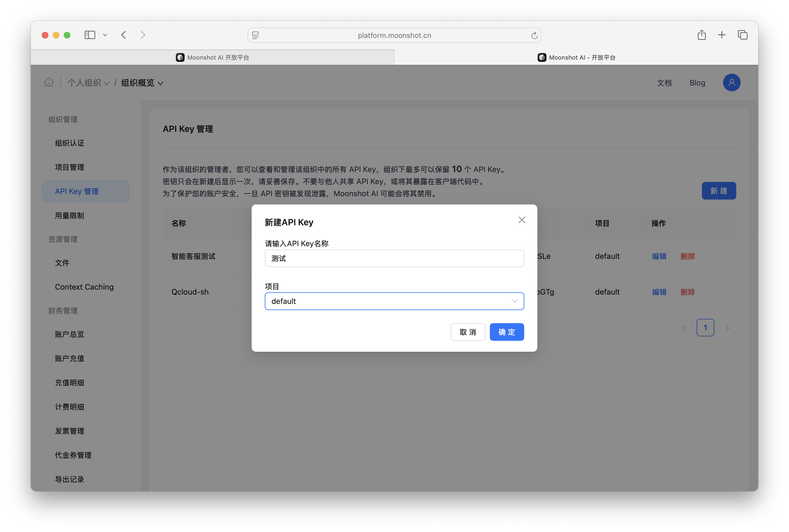Screen dimensions: 789x532
Task: Open the user avatar menu
Action: (x=731, y=82)
